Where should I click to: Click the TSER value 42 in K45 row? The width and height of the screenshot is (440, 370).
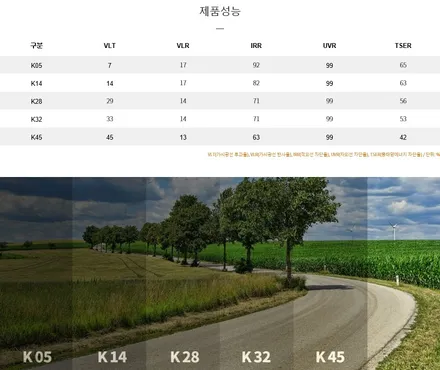(x=403, y=137)
